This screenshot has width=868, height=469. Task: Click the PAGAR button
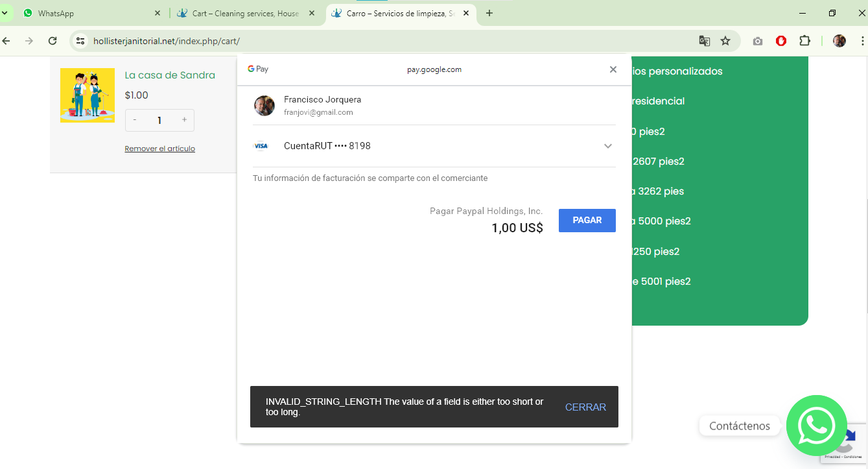(587, 221)
